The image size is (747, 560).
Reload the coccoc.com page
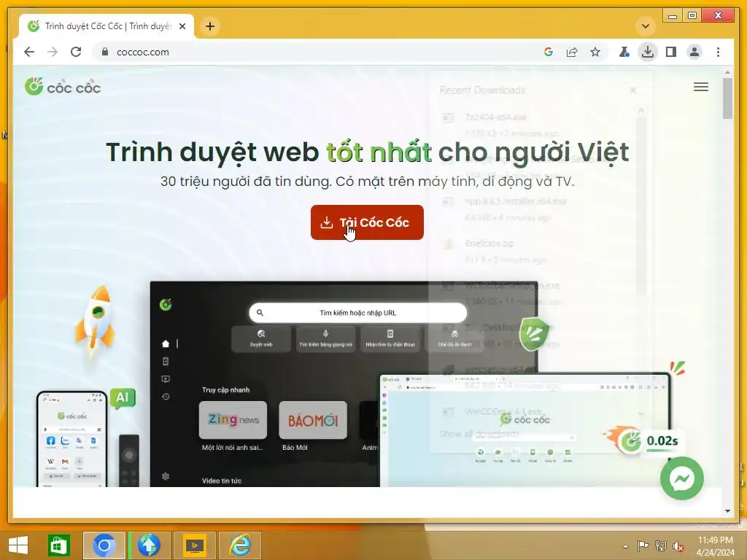click(76, 52)
